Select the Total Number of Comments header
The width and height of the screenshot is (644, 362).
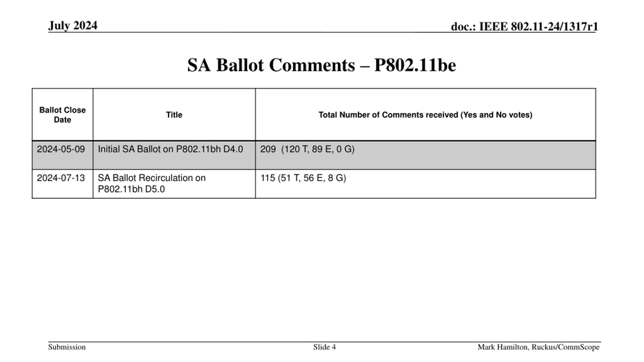pyautogui.click(x=425, y=115)
